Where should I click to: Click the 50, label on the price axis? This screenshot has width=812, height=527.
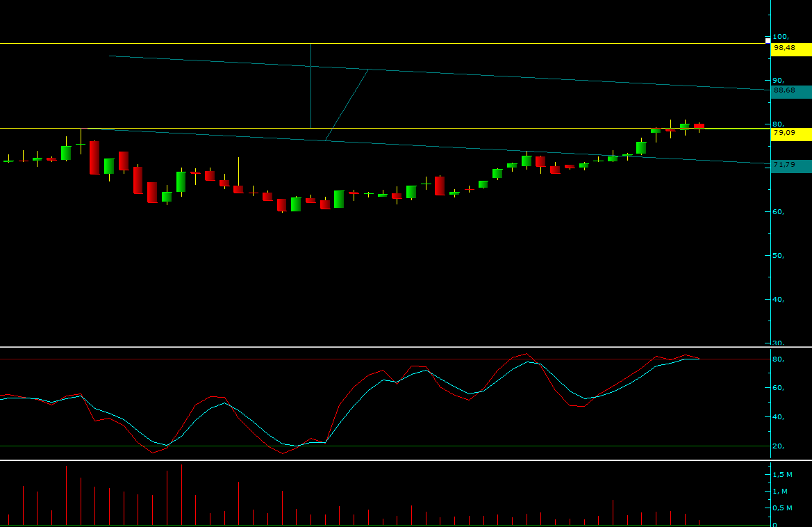(x=779, y=255)
